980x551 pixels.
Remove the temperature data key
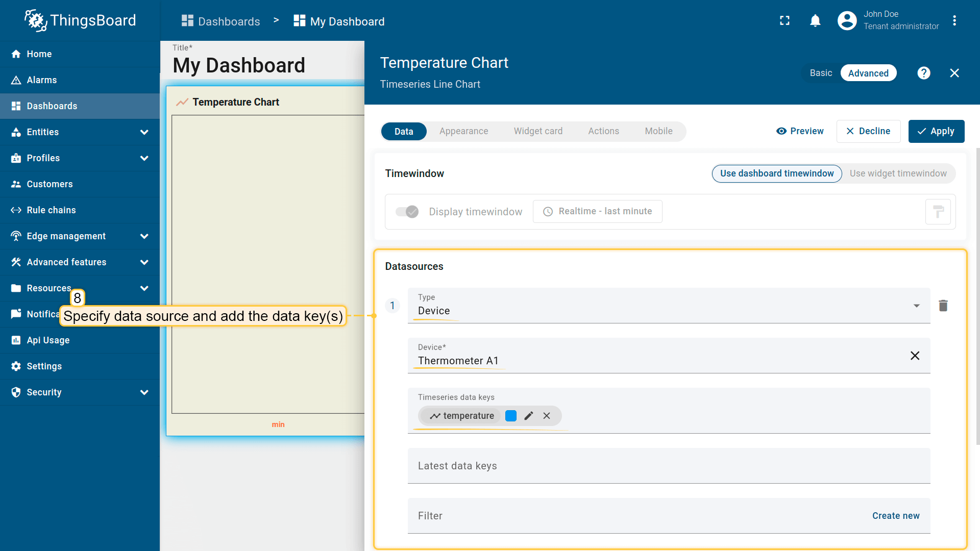click(547, 416)
